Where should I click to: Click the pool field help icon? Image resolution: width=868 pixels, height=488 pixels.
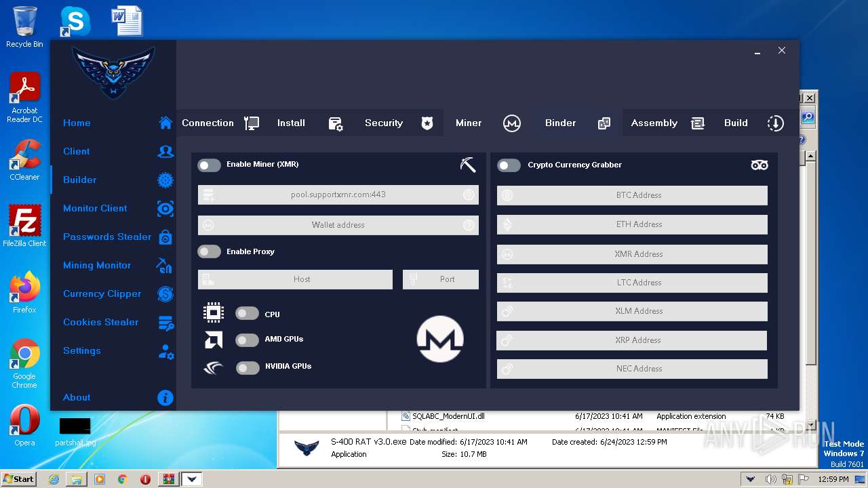tap(468, 195)
